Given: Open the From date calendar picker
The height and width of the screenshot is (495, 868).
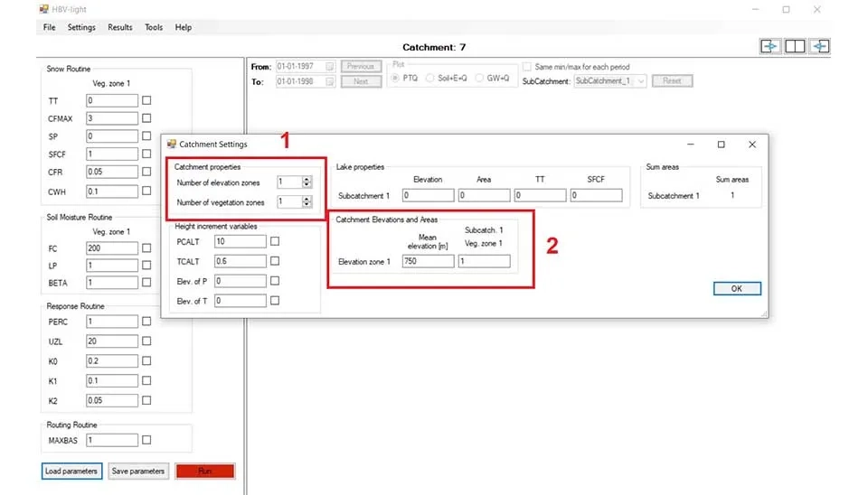Looking at the screenshot, I should pyautogui.click(x=330, y=67).
